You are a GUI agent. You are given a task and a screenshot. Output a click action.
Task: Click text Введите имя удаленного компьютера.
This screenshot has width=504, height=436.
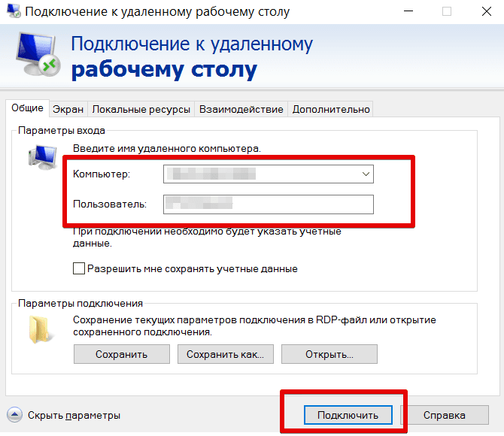pyautogui.click(x=167, y=148)
